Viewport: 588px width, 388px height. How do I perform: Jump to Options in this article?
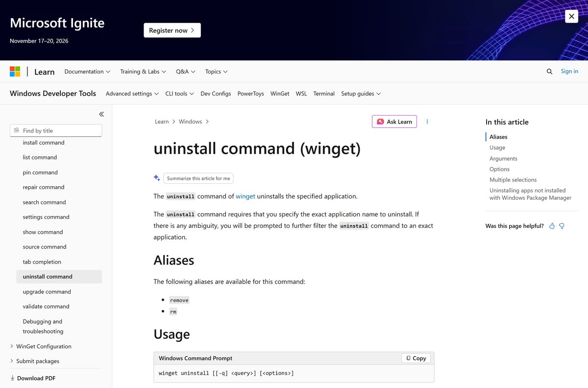point(499,169)
